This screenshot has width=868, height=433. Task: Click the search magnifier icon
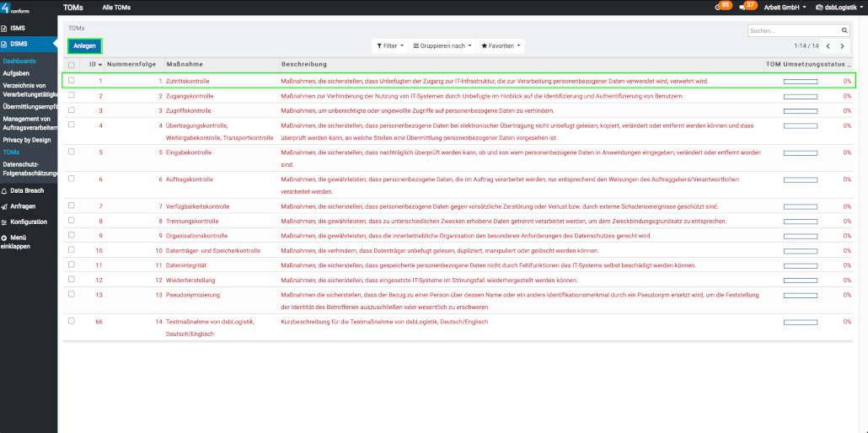coord(844,30)
